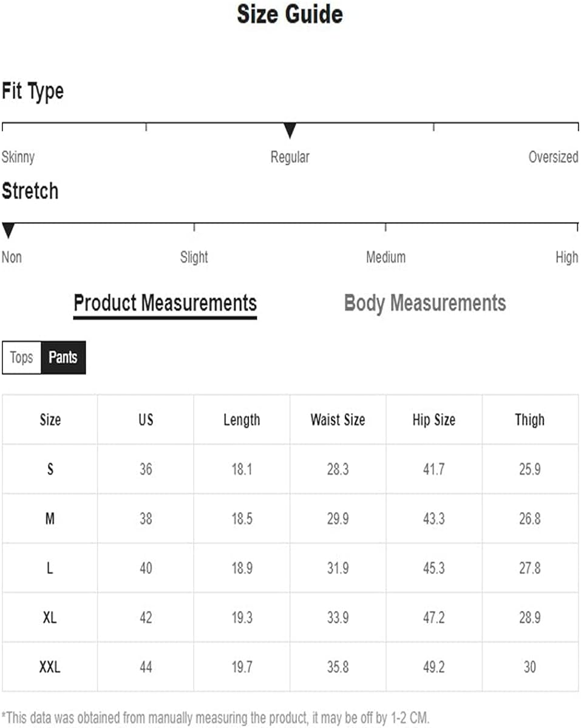
Task: Click the Medium label on the Stretch scale
Action: click(x=386, y=257)
